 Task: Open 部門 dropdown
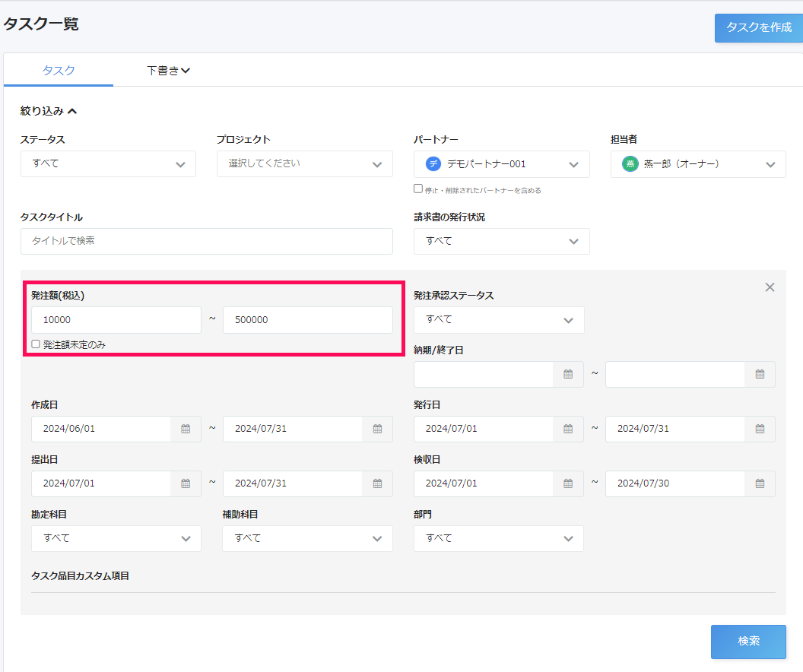[x=499, y=538]
